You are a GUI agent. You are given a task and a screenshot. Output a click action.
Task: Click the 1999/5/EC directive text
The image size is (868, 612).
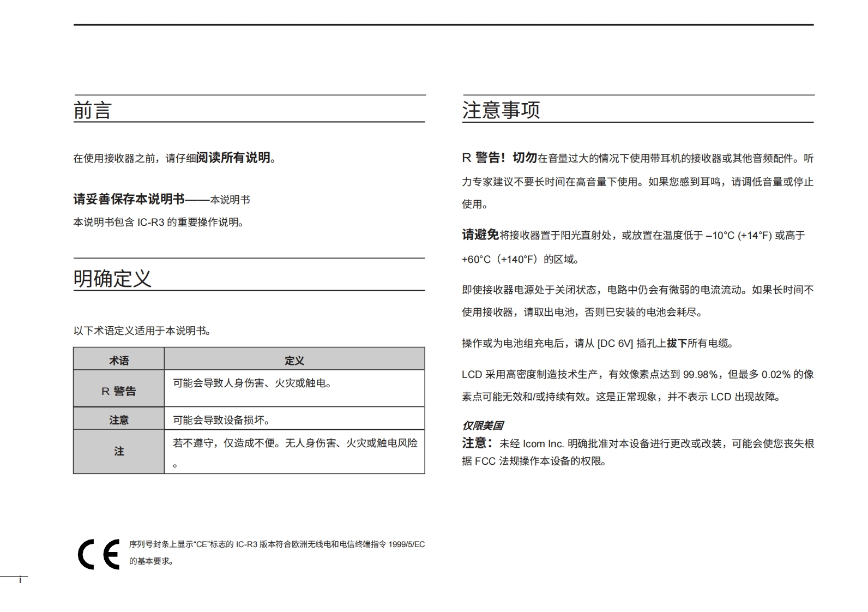406,544
